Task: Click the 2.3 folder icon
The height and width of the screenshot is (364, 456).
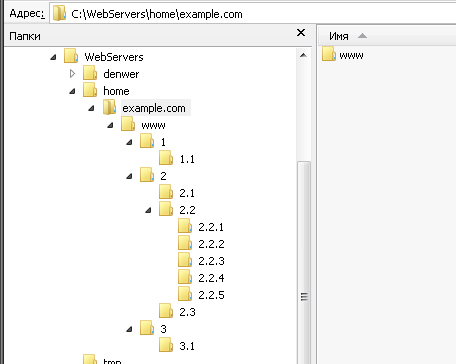Action: (x=166, y=311)
